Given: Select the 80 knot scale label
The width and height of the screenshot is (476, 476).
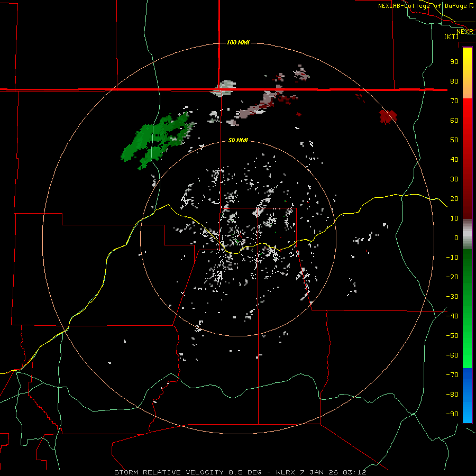Looking at the screenshot, I should tap(454, 81).
